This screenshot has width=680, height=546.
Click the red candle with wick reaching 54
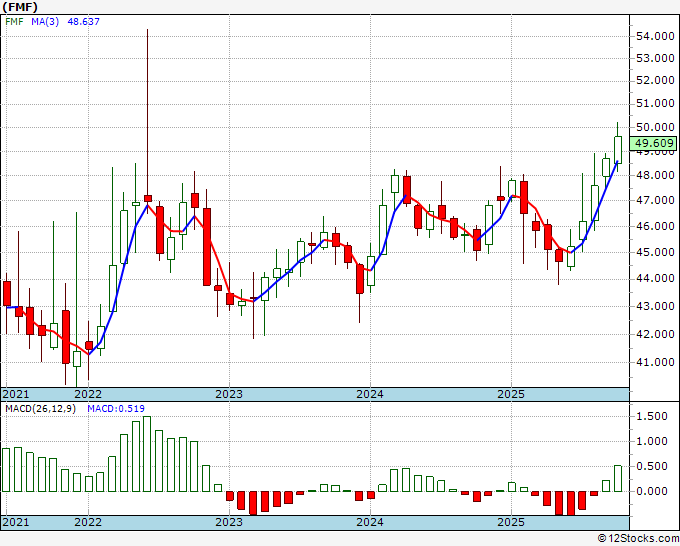pos(147,198)
